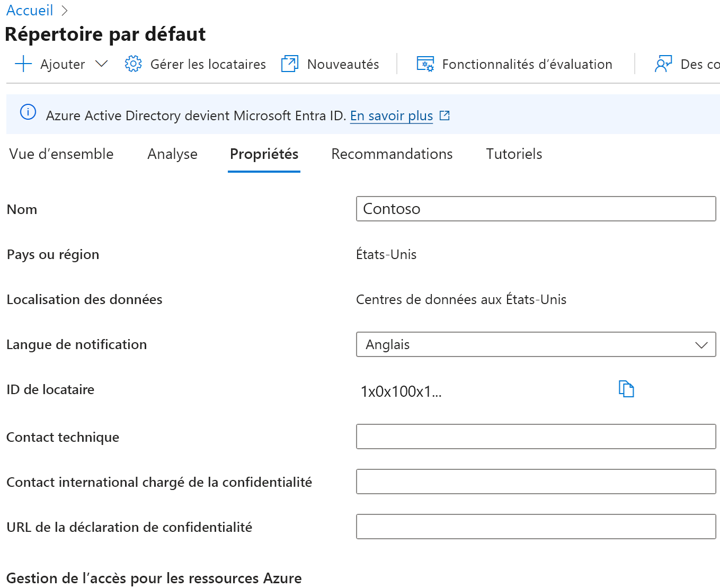This screenshot has width=720, height=588.
Task: Click Centres de données aux États-Unis text
Action: [461, 299]
